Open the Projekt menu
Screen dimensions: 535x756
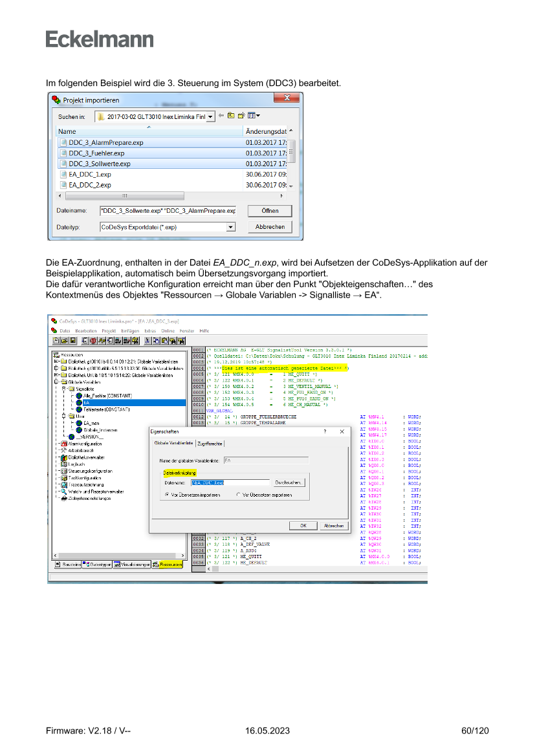(x=109, y=330)
